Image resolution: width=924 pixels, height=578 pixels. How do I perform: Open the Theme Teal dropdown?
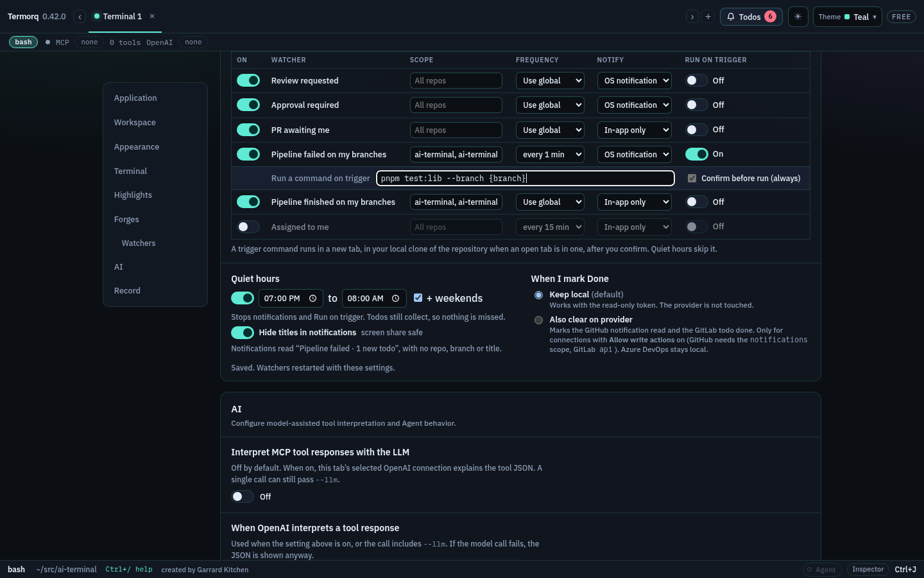coord(847,17)
